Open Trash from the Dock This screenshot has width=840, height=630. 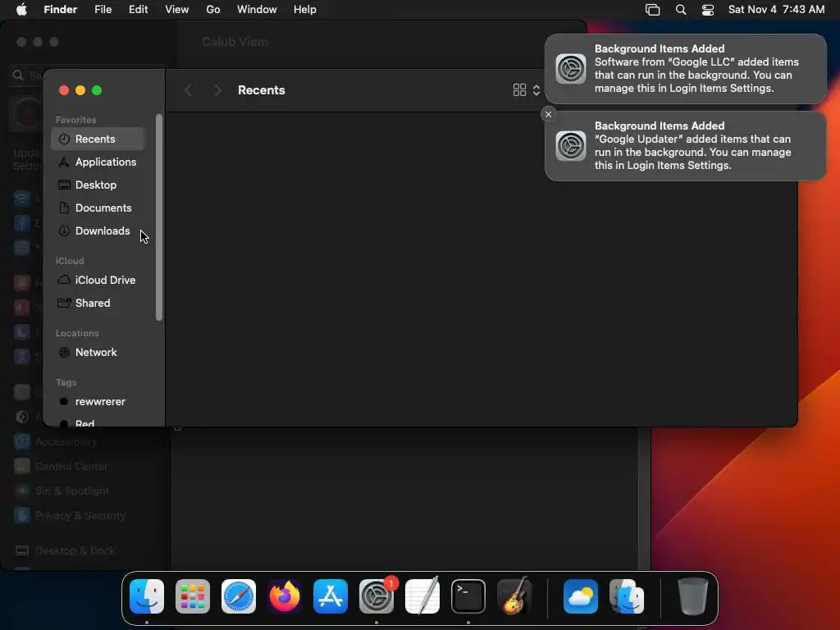pyautogui.click(x=692, y=596)
